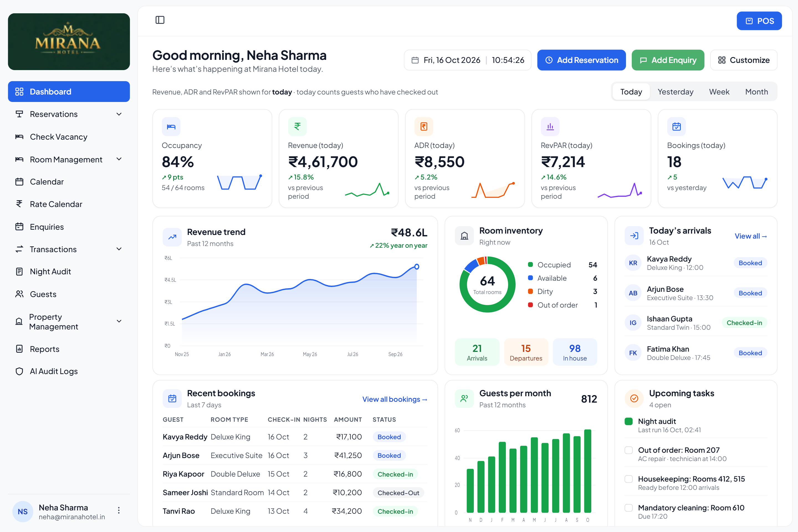Click the Property Management building icon
The width and height of the screenshot is (798, 532).
pos(19,321)
